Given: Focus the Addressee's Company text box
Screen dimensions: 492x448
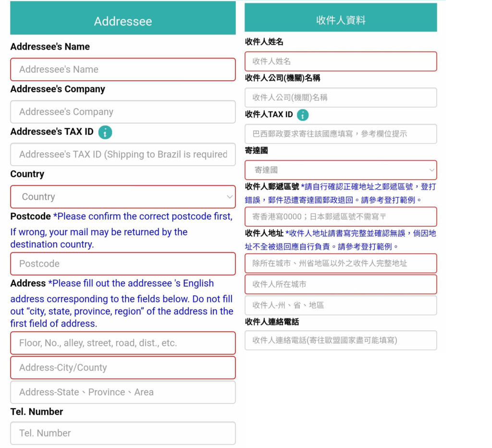Looking at the screenshot, I should (x=123, y=112).
